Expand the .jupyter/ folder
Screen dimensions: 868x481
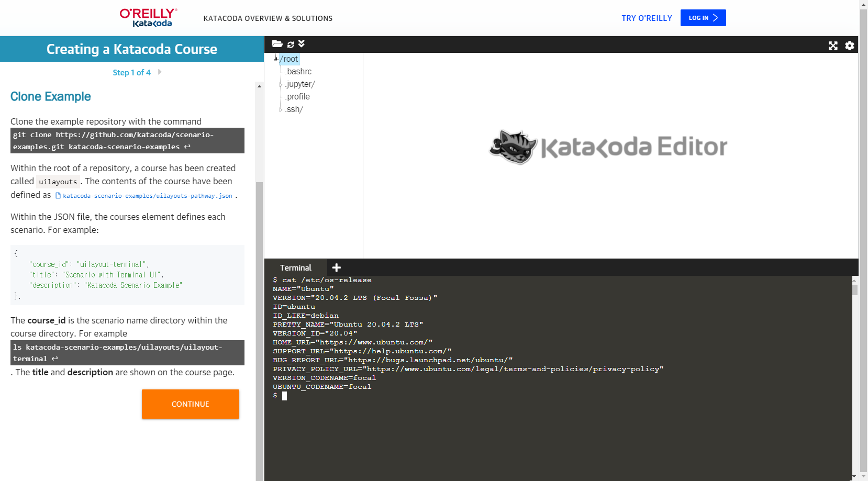pos(281,84)
